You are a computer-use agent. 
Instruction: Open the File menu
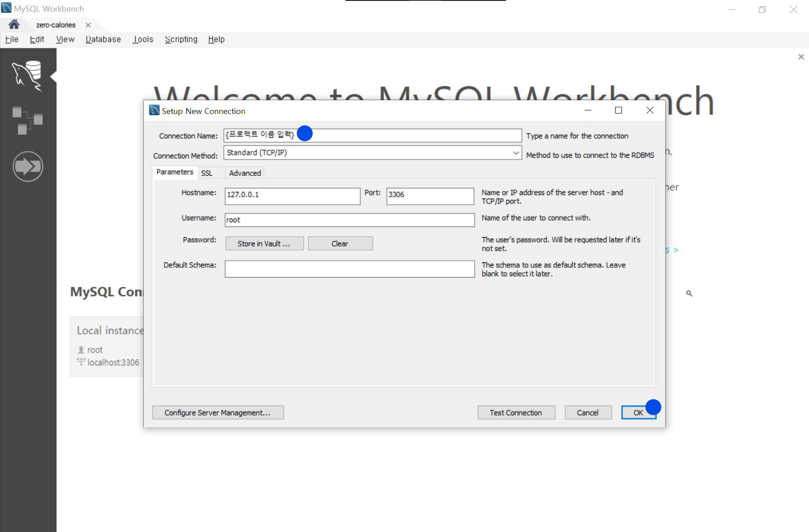12,39
